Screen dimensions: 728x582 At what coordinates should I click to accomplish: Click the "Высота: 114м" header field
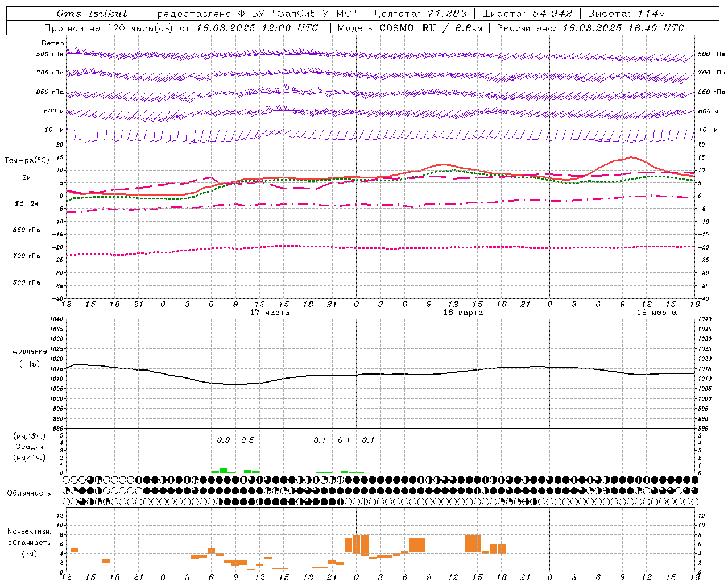626,14
